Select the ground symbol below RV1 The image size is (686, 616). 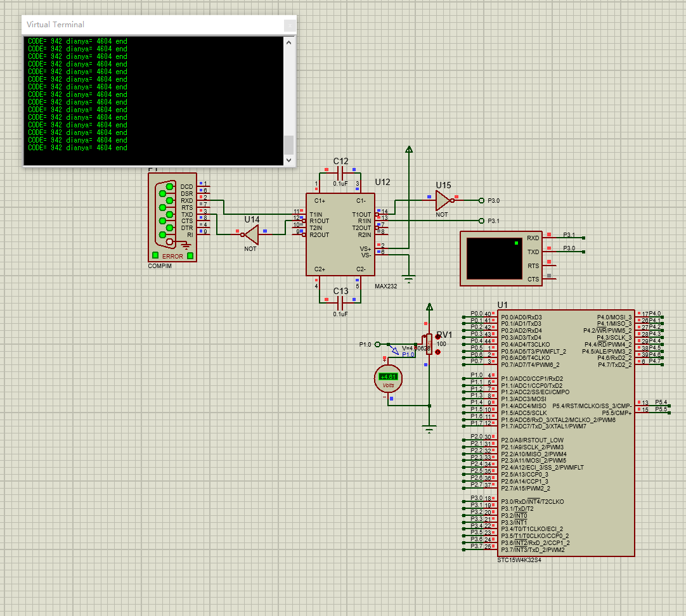click(430, 429)
